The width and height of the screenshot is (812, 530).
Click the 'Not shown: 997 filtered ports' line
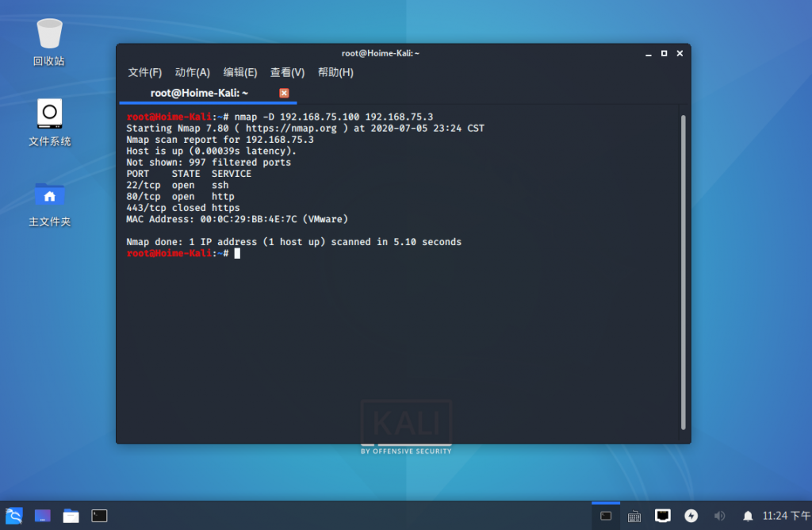tap(209, 162)
